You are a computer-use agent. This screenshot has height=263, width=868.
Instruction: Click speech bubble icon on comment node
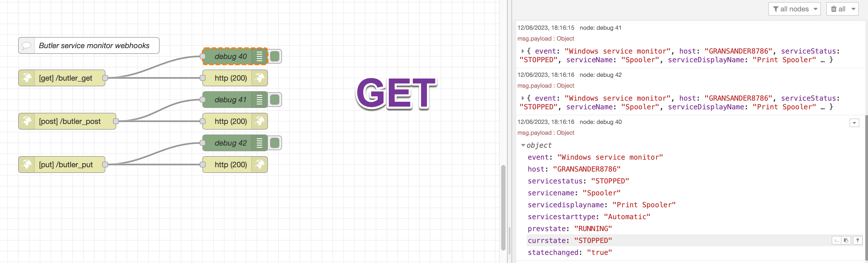27,45
